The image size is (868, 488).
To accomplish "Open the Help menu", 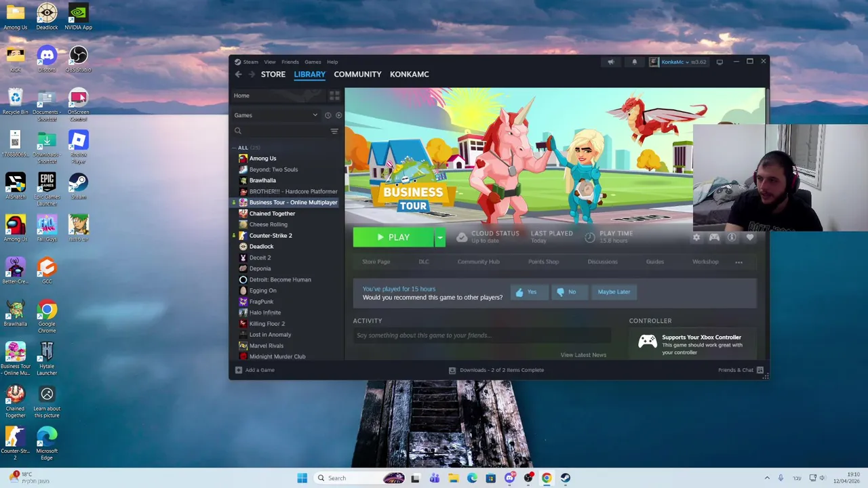I will (x=332, y=62).
